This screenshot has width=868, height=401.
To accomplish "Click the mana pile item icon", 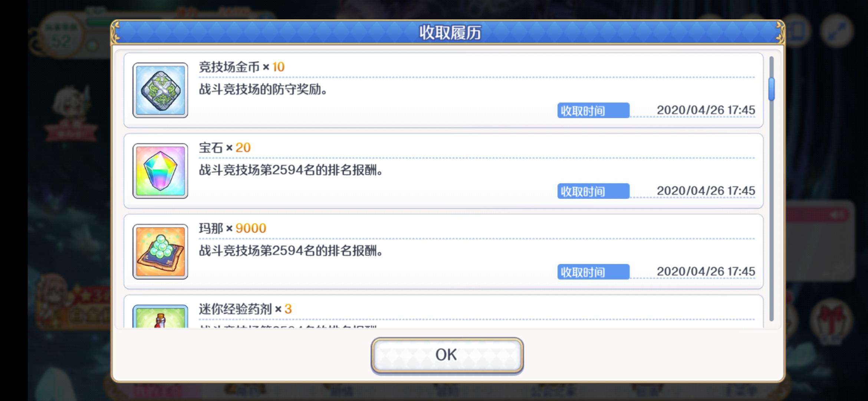I will click(160, 252).
